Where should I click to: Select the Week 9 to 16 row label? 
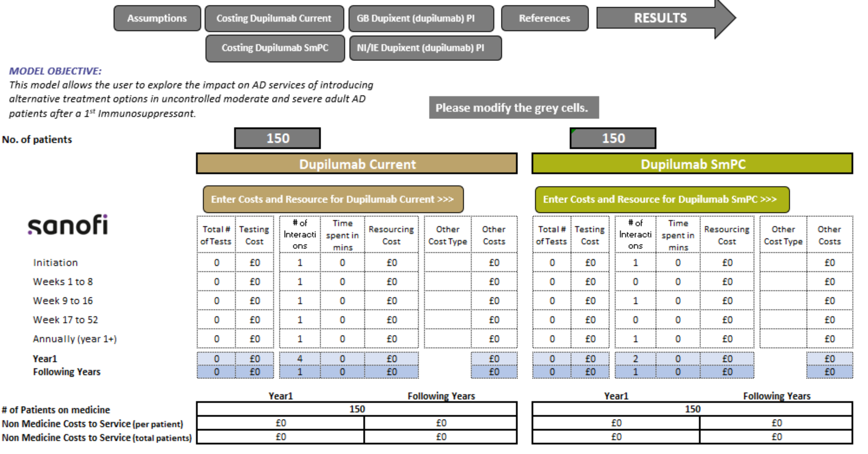tap(63, 301)
